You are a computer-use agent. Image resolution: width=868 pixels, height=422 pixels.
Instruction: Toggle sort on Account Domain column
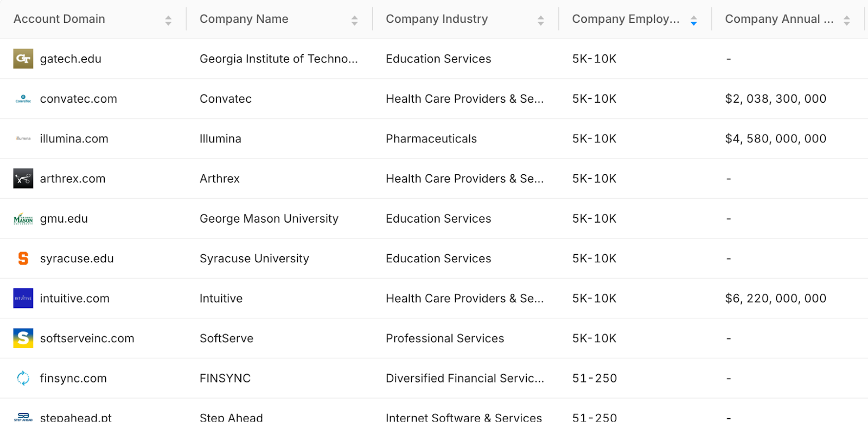point(168,19)
